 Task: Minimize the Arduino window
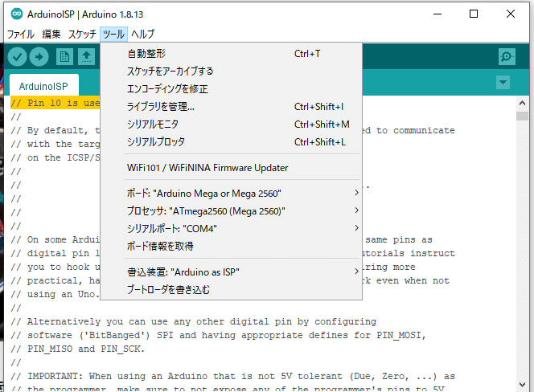click(437, 14)
